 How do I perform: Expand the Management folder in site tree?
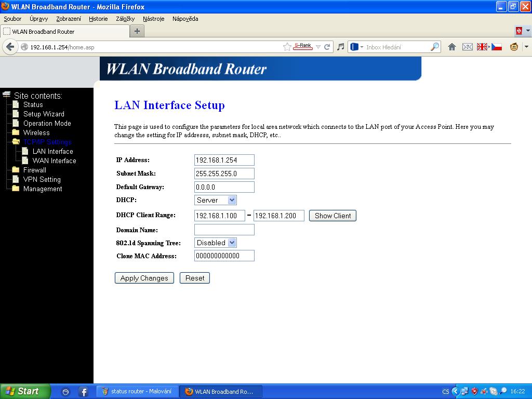click(42, 189)
